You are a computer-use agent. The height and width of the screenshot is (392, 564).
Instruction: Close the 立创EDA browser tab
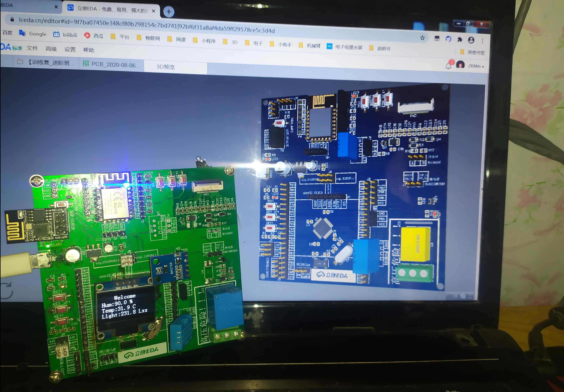154,11
